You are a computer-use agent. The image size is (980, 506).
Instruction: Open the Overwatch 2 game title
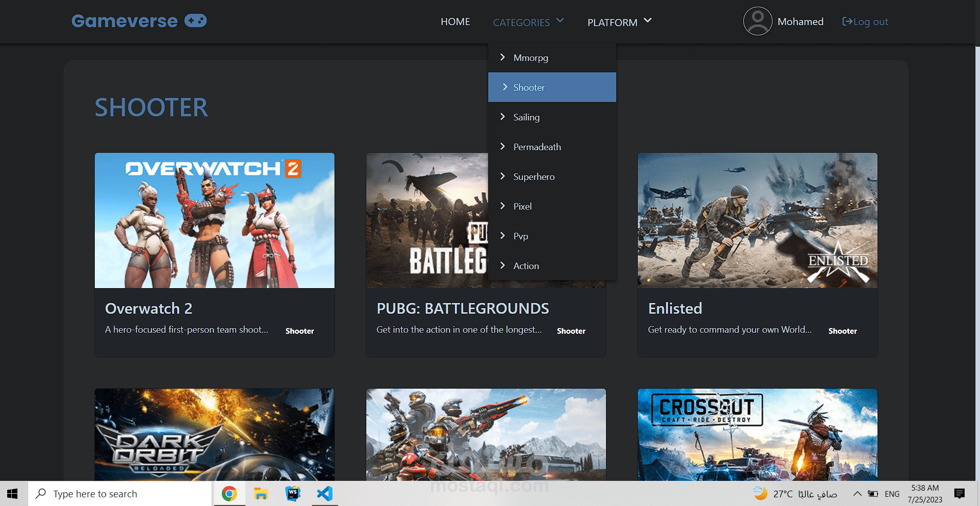149,308
